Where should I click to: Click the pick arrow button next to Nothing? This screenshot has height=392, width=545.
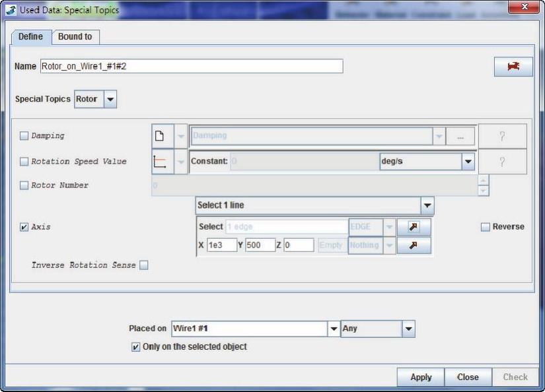[x=414, y=245]
